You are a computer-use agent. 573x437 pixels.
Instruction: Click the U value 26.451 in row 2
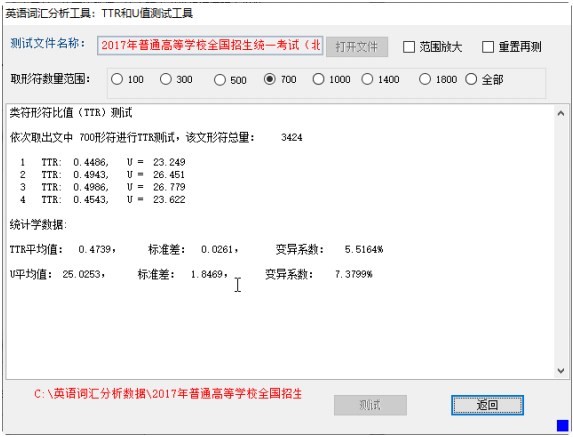[x=169, y=175]
